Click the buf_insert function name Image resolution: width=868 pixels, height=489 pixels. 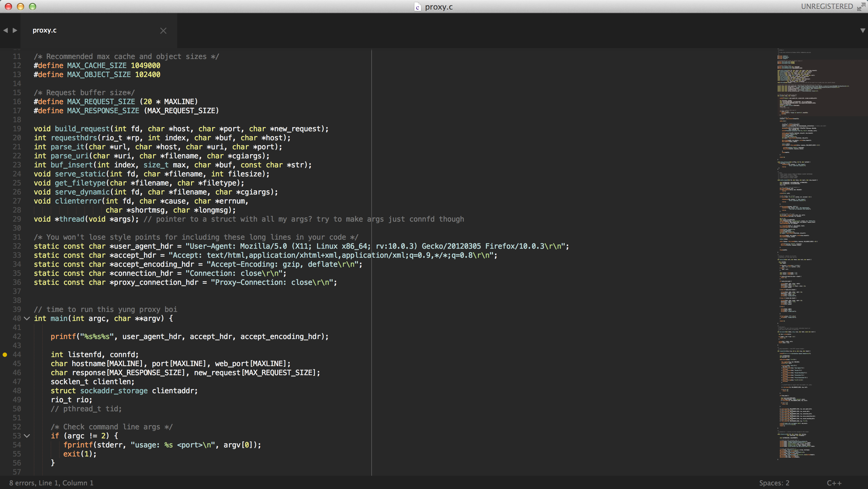(72, 165)
